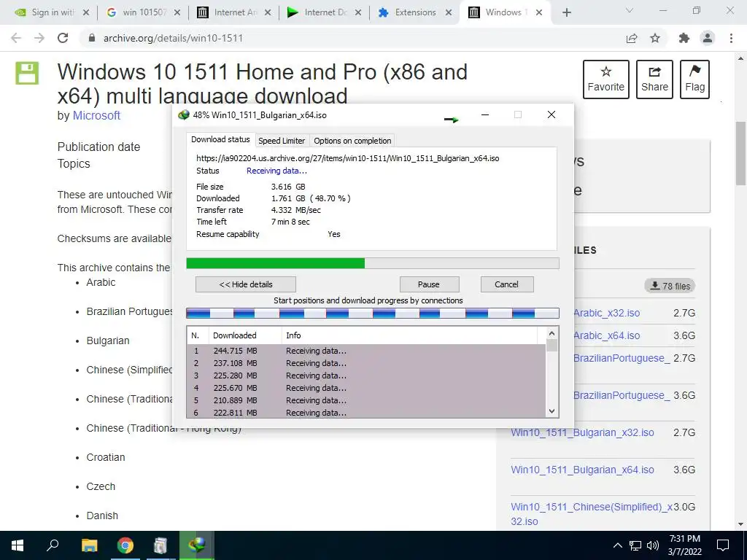Click the Share button on archive page
This screenshot has height=560, width=747.
tap(654, 79)
